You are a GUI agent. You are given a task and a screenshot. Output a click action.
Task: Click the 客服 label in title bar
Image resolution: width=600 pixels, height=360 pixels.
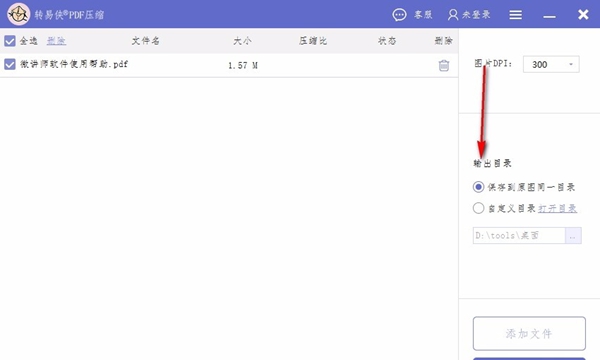423,15
